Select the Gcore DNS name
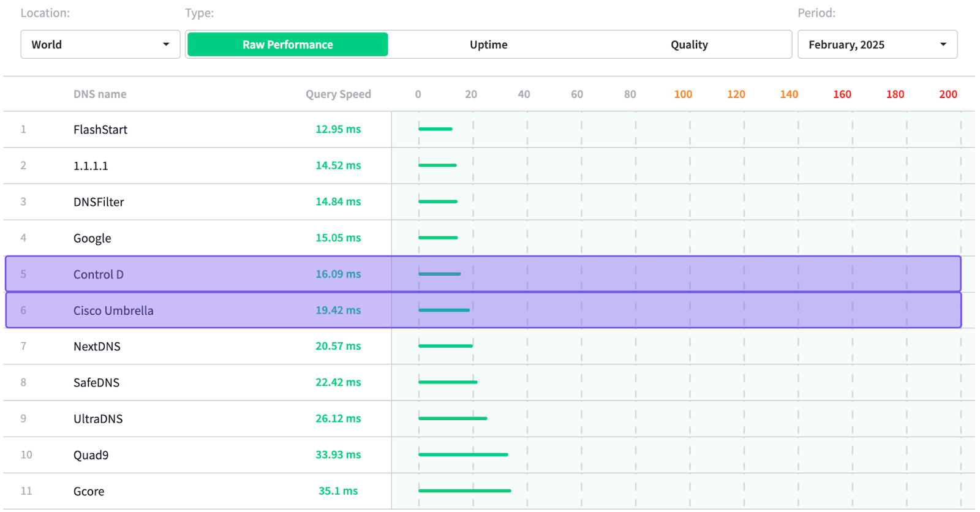This screenshot has width=980, height=512. coord(89,491)
